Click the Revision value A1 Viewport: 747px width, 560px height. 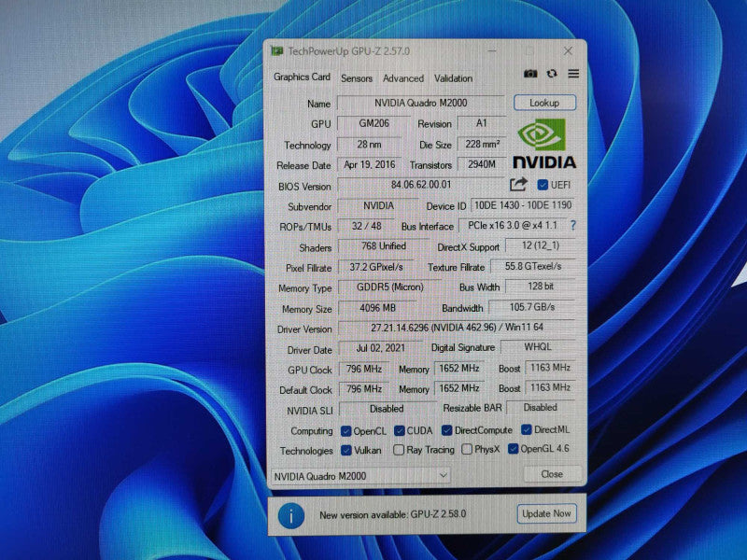click(x=481, y=123)
